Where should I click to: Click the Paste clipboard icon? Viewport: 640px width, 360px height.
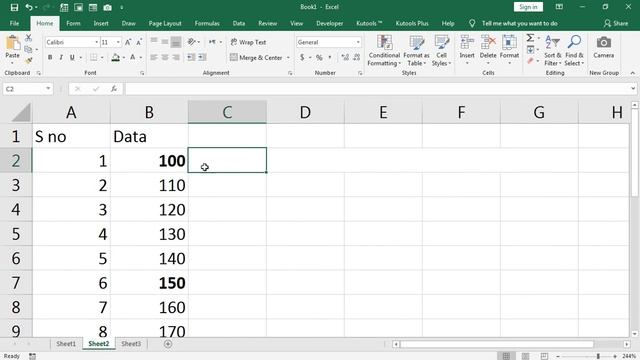tap(12, 43)
